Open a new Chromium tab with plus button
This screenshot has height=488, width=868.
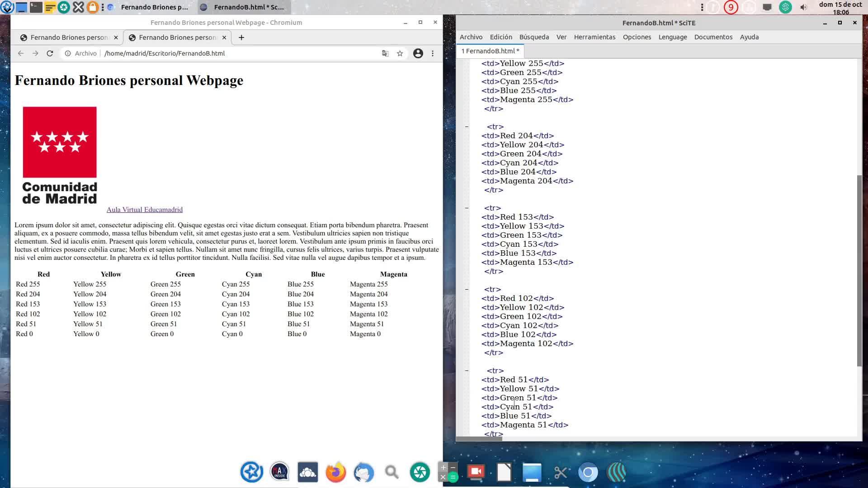[241, 38]
